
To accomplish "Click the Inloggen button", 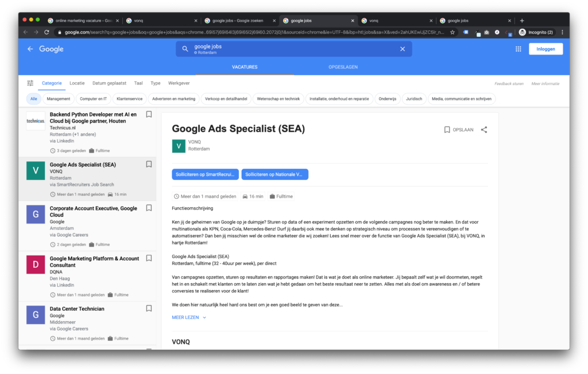I will 546,49.
